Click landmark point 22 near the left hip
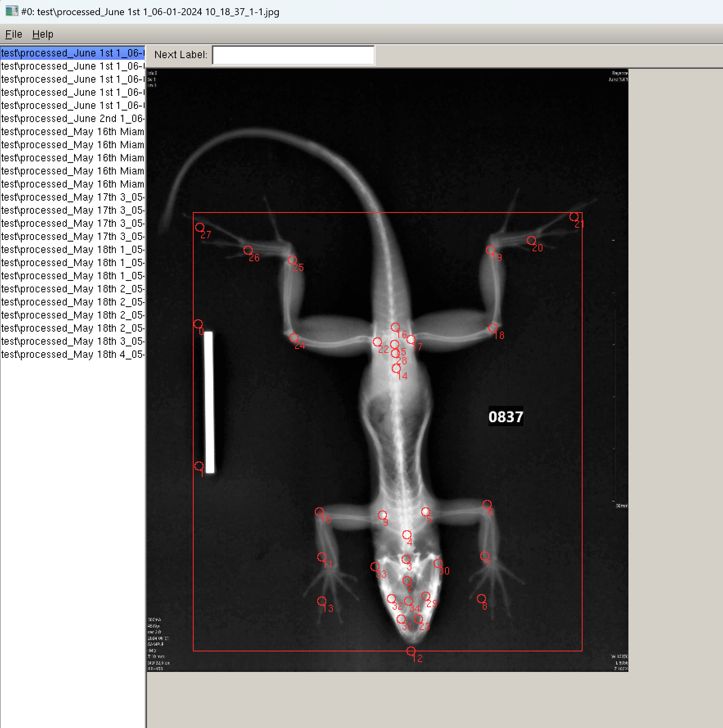 tap(377, 342)
